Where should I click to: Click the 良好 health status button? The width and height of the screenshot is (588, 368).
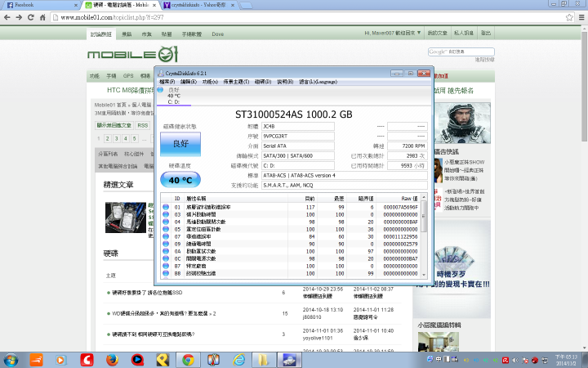tap(180, 144)
